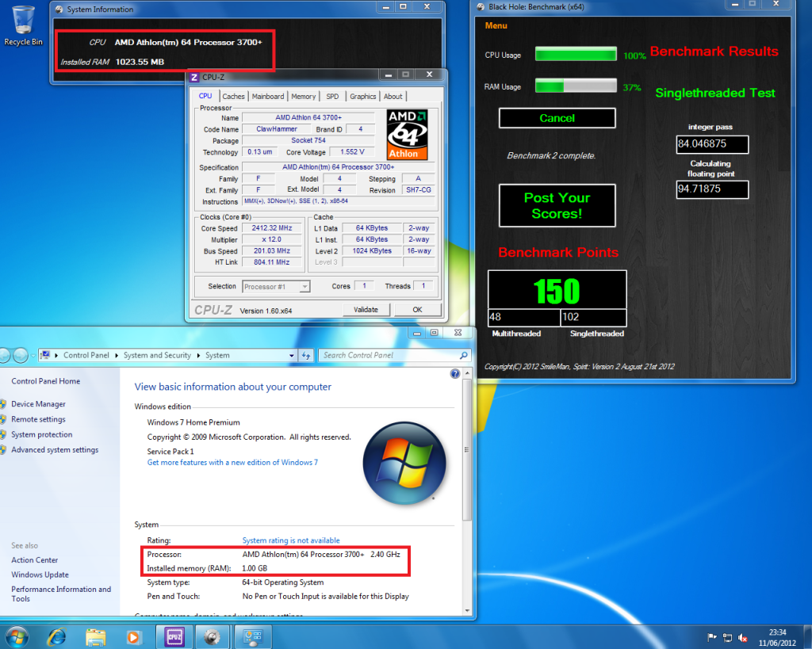Click the muted volume tray icon
812x649 pixels.
742,638
